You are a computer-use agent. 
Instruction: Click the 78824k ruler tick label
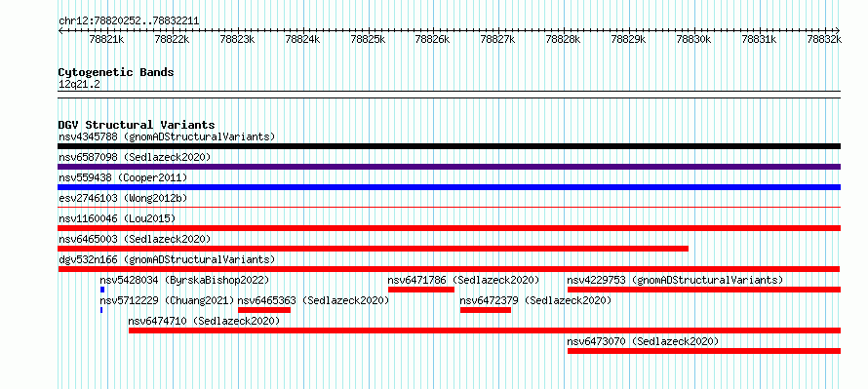pos(302,39)
